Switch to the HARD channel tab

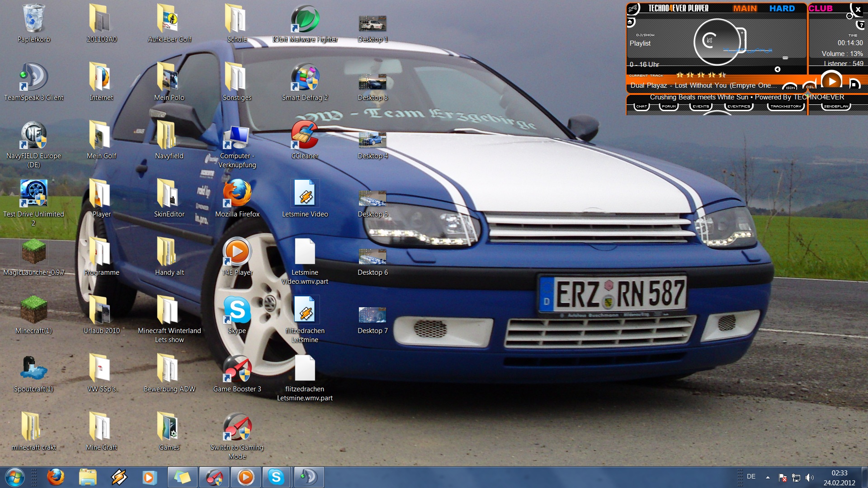782,8
